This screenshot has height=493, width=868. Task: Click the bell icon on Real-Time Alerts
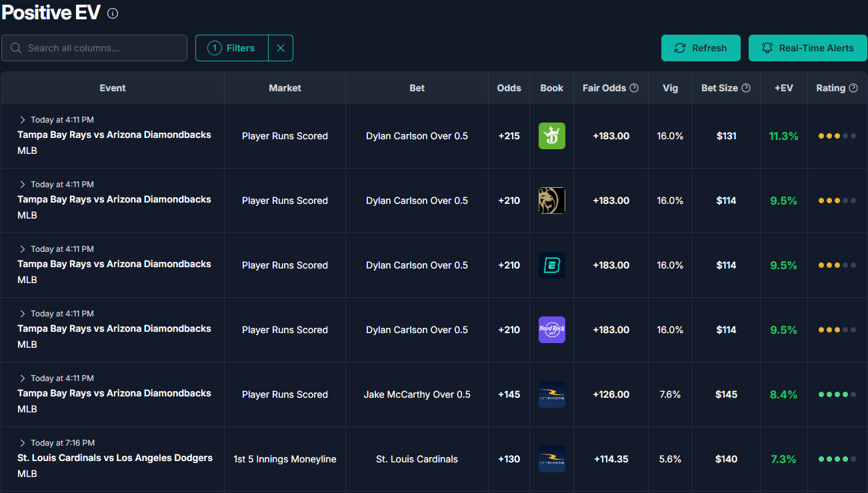767,47
